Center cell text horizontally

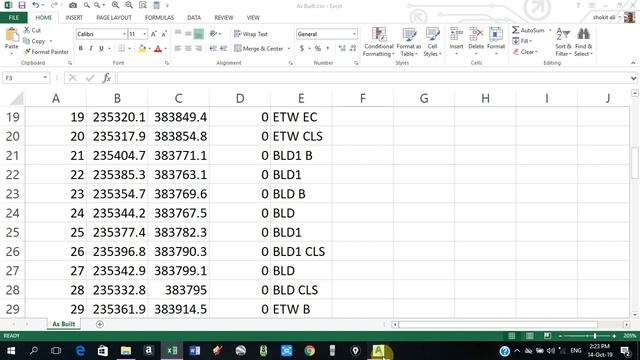click(188, 49)
